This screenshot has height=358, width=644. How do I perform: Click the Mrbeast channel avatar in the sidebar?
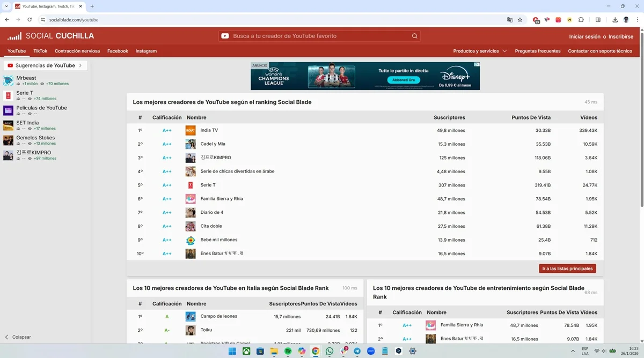pyautogui.click(x=8, y=80)
